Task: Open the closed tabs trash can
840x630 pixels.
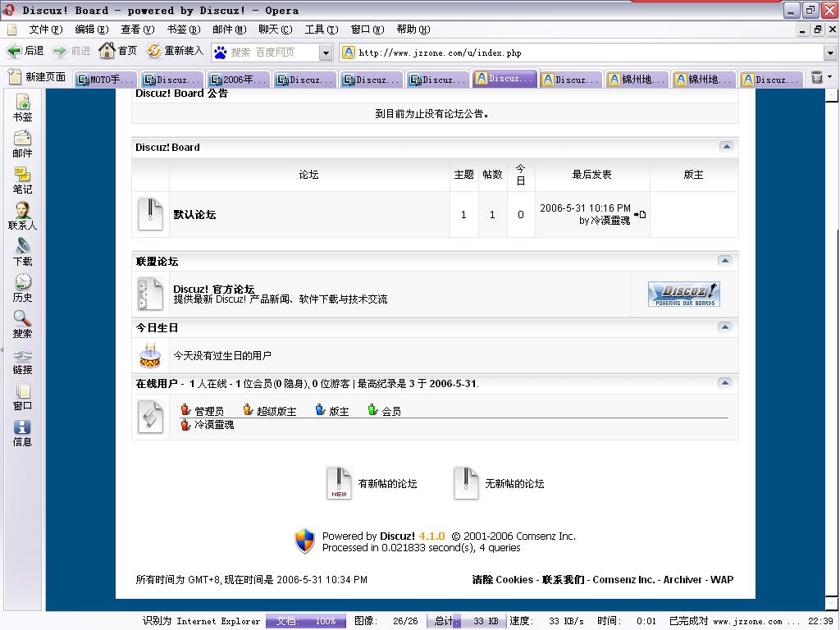Action: tap(817, 78)
